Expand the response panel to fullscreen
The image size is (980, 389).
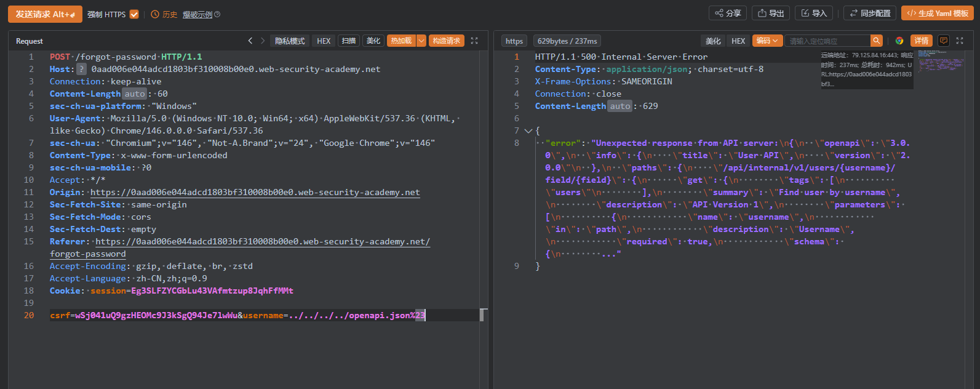(960, 41)
